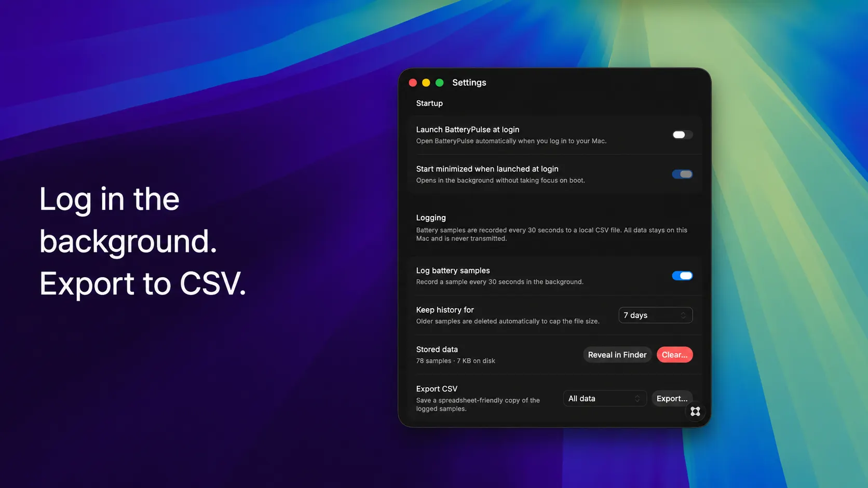Viewport: 868px width, 488px height.
Task: Click the Export CSV label
Action: click(437, 389)
